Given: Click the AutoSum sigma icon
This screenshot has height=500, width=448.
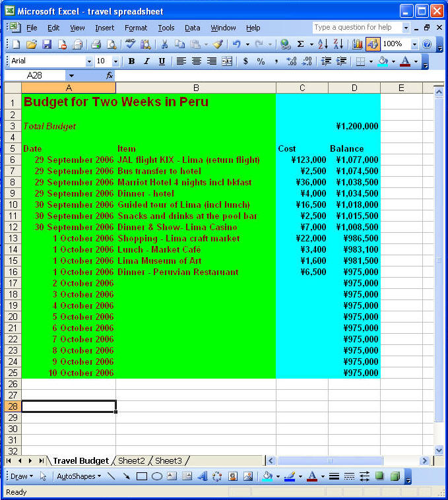Looking at the screenshot, I should pyautogui.click(x=300, y=44).
